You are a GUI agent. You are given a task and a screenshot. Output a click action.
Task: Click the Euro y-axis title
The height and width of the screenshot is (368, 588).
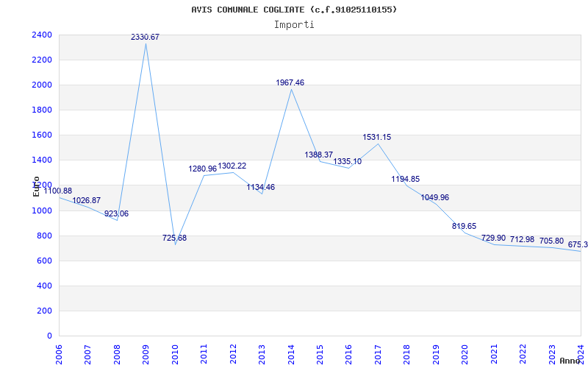click(x=36, y=186)
